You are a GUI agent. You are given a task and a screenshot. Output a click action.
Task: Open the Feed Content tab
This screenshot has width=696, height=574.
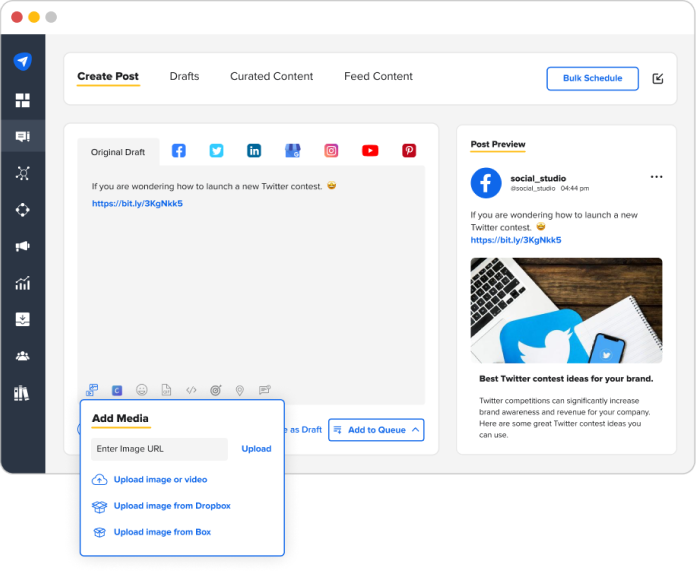coord(378,76)
